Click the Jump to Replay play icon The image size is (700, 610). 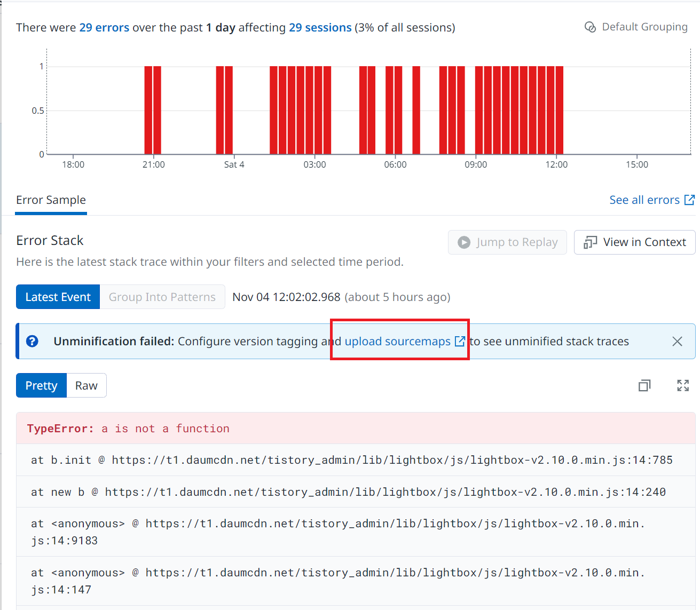point(464,242)
